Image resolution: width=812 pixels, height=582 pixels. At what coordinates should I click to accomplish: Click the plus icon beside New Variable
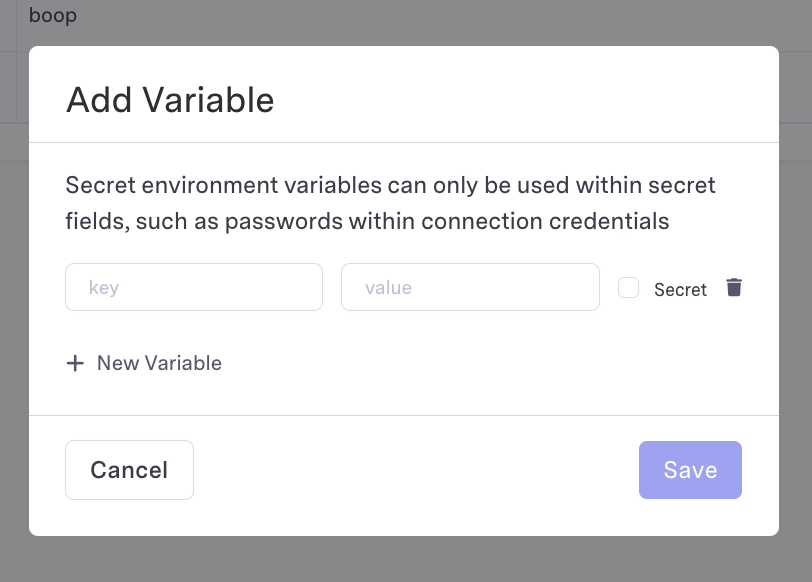point(75,363)
